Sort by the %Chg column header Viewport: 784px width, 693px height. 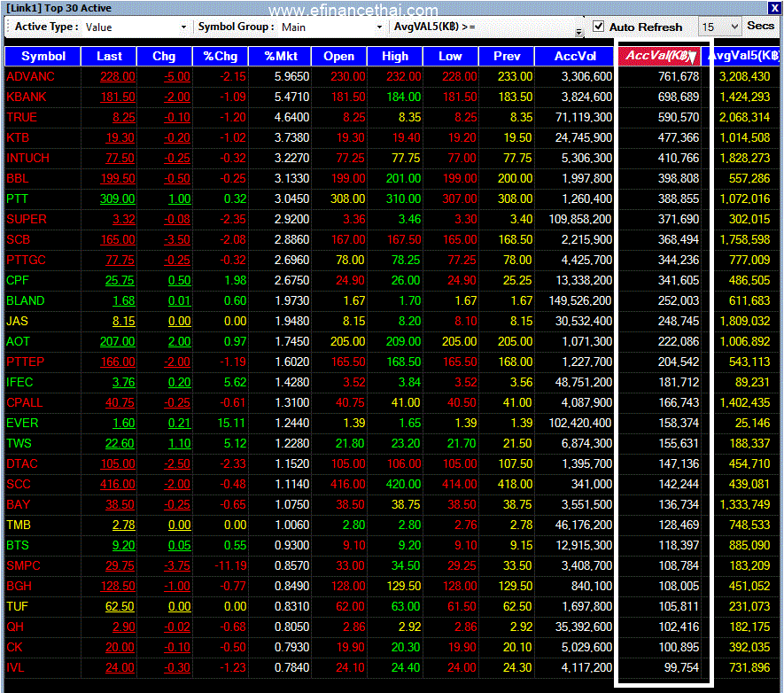pos(220,56)
